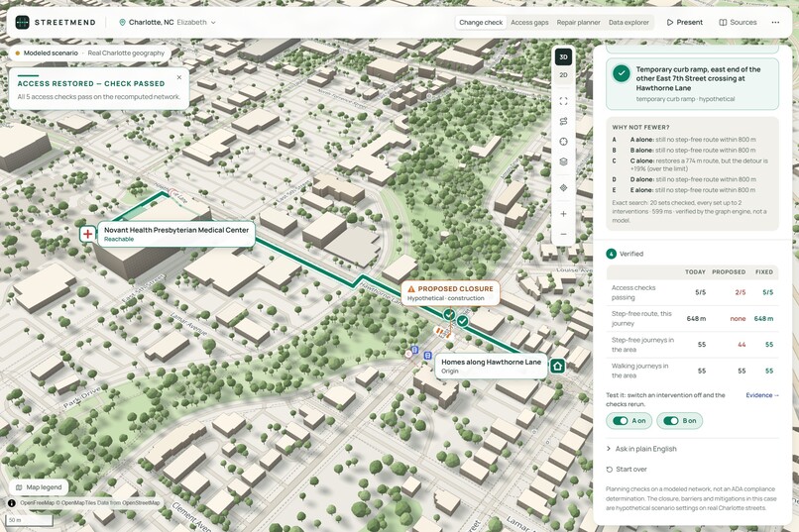Click the book icon next to Sources

tap(723, 23)
